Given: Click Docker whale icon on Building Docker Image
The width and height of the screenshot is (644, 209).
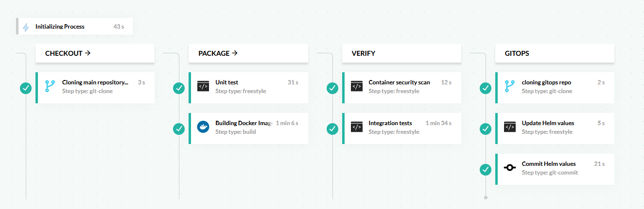Looking at the screenshot, I should [x=203, y=128].
